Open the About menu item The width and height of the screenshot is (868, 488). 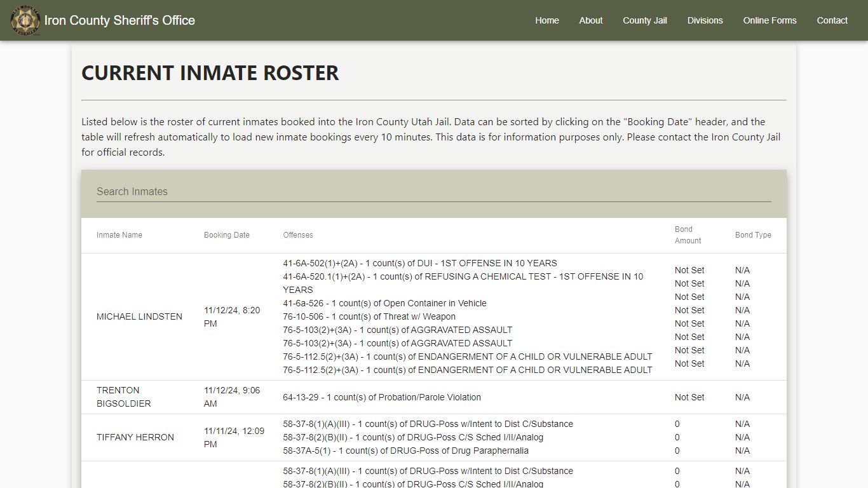click(591, 20)
